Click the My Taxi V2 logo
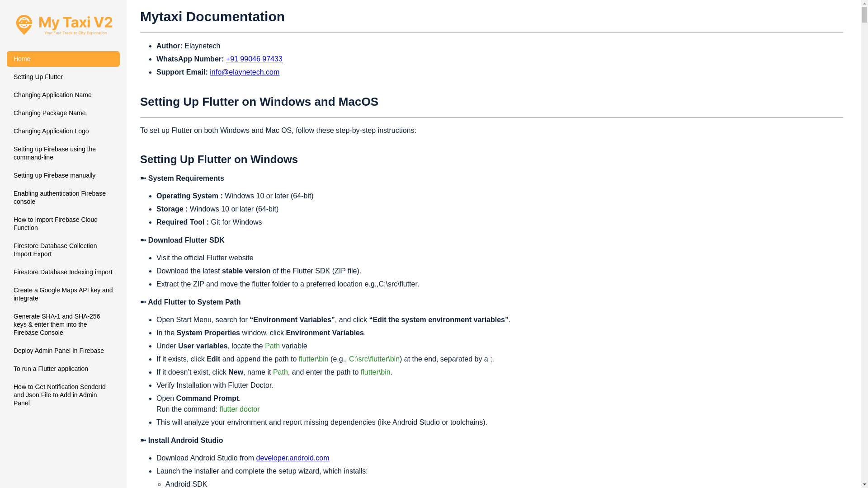This screenshot has width=868, height=488. 64,25
